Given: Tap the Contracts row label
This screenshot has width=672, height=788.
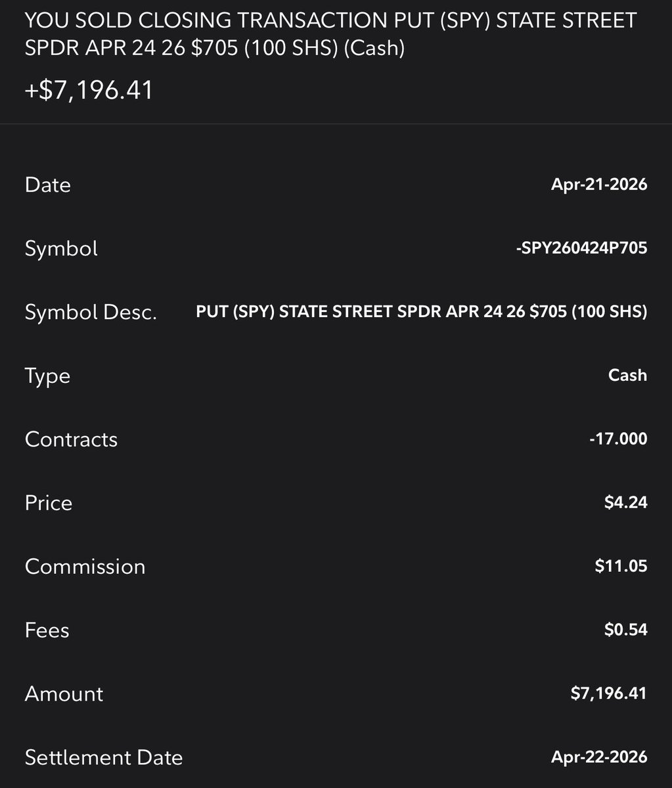Looking at the screenshot, I should click(x=71, y=439).
